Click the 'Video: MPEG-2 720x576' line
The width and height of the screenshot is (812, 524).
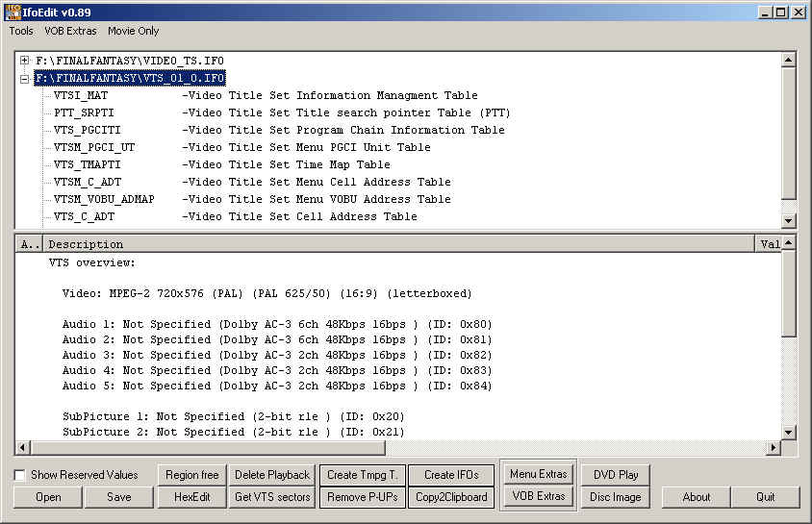click(x=266, y=294)
